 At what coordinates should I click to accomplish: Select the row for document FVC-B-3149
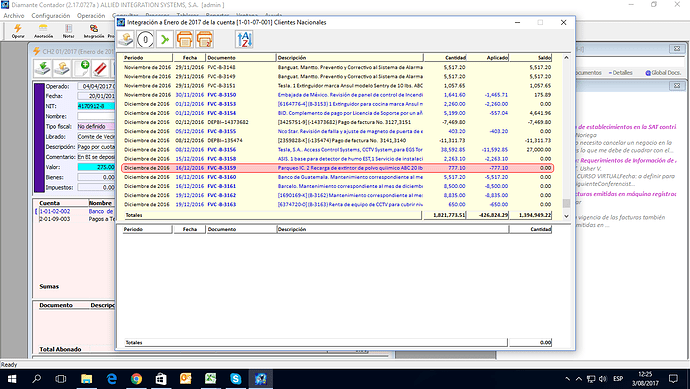(x=337, y=77)
